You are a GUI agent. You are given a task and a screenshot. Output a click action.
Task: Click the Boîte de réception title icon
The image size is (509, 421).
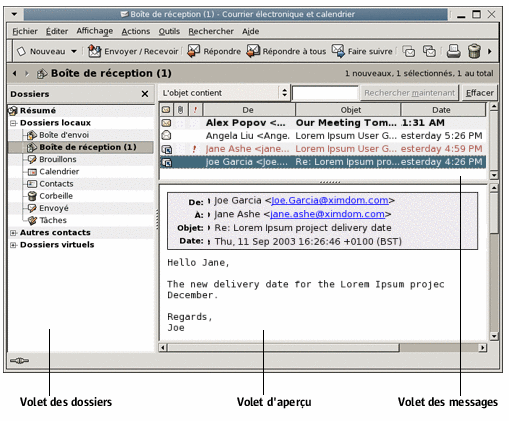coord(42,73)
